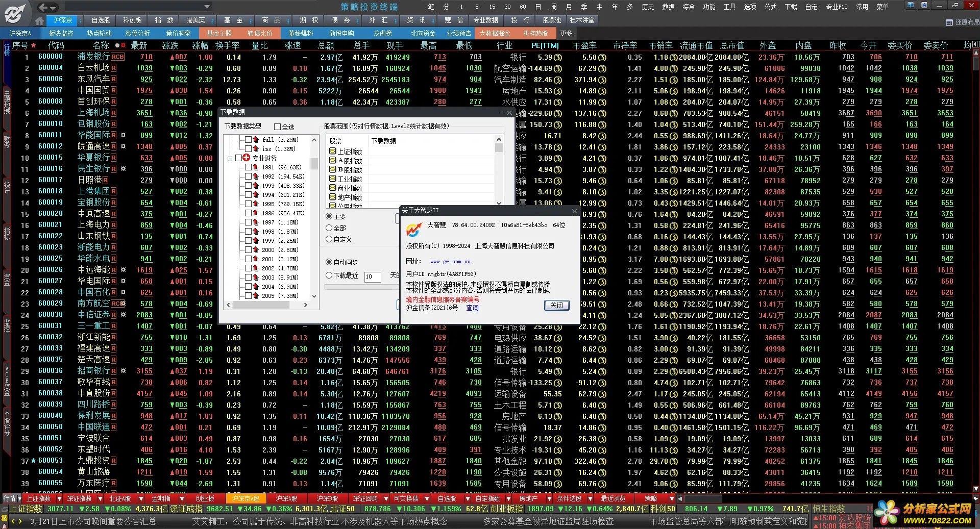Click the 关闭 button in About dialog
980x529 pixels.
click(556, 305)
